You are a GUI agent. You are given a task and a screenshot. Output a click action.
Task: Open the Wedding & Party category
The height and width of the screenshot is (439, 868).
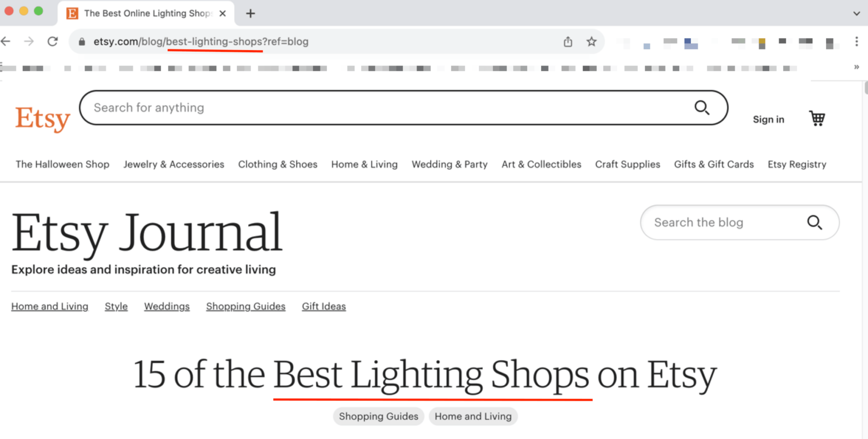click(449, 164)
